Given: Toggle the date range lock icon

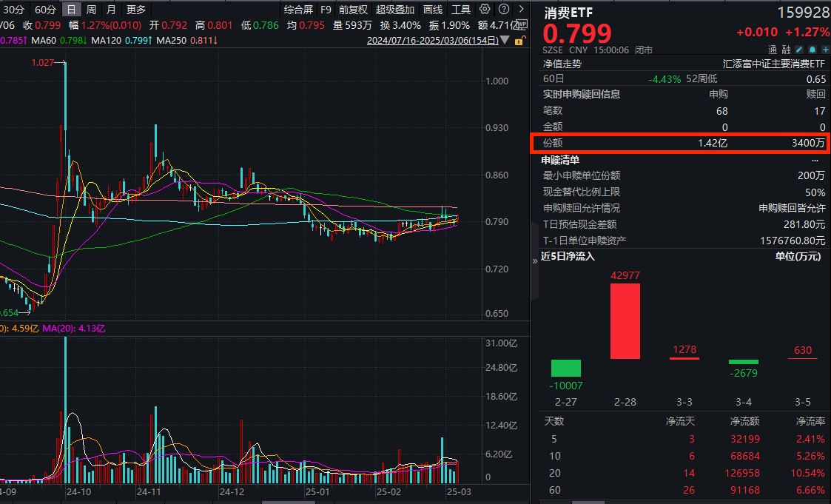Looking at the screenshot, I should (520, 40).
